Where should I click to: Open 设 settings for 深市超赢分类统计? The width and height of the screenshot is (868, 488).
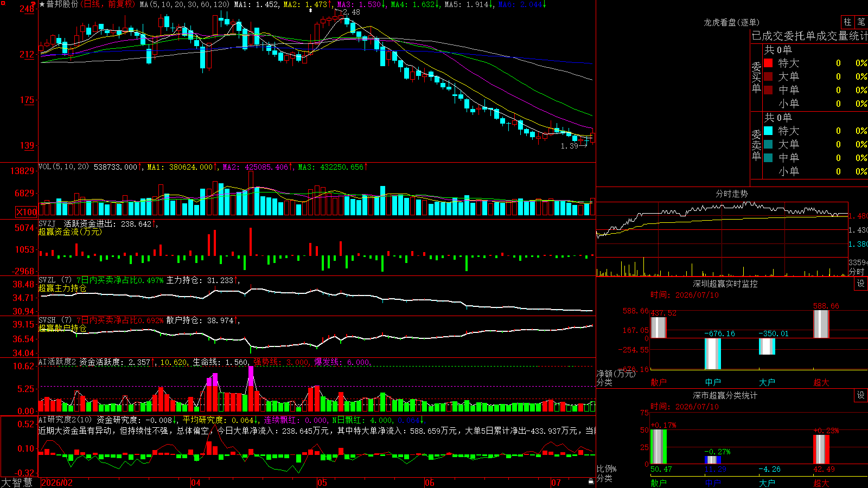pos(861,395)
